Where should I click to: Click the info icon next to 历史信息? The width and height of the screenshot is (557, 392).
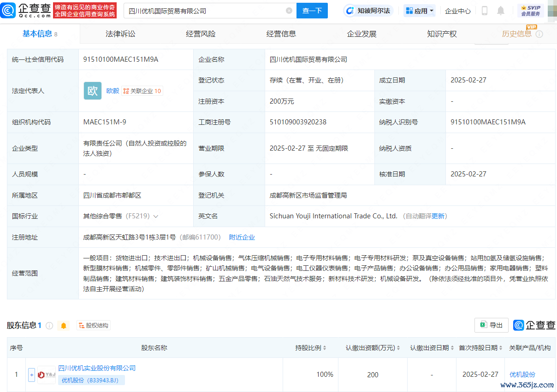[x=539, y=34]
